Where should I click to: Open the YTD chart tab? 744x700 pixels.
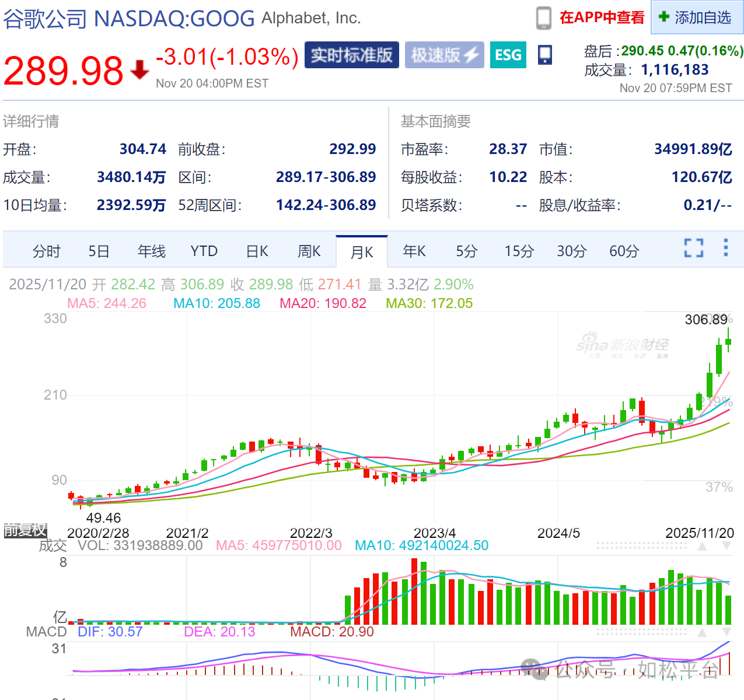coord(204,251)
